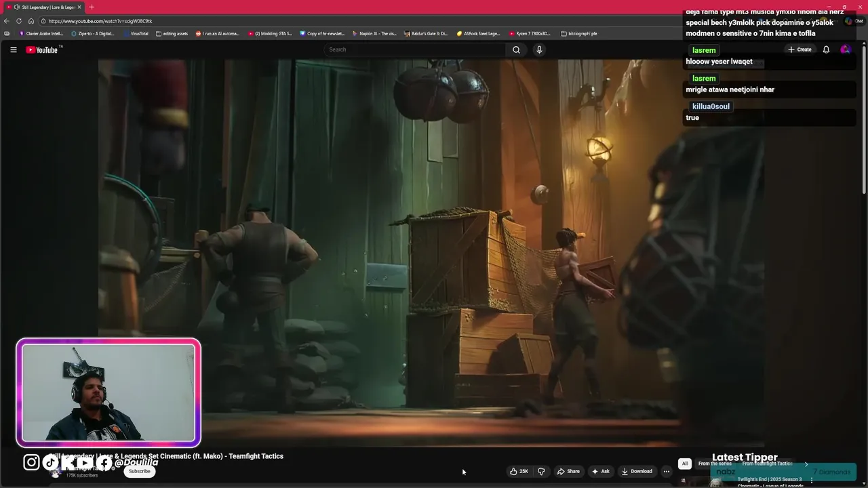
Task: Open the more actions ellipsis under video
Action: (x=666, y=471)
